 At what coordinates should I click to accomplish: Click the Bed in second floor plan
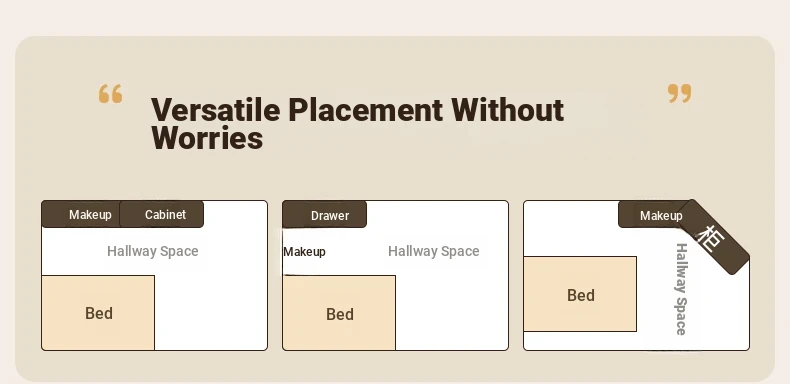tap(339, 312)
